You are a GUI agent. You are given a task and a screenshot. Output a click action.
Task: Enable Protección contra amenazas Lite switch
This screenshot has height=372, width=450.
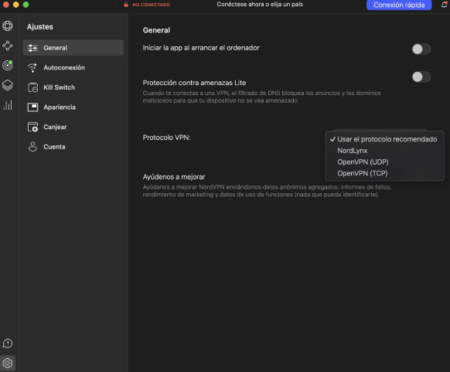tap(421, 77)
